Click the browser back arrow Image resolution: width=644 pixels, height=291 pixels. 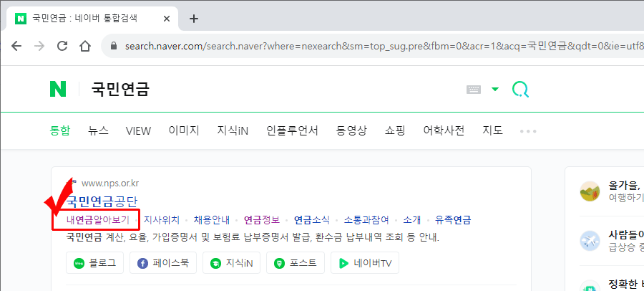click(x=16, y=46)
